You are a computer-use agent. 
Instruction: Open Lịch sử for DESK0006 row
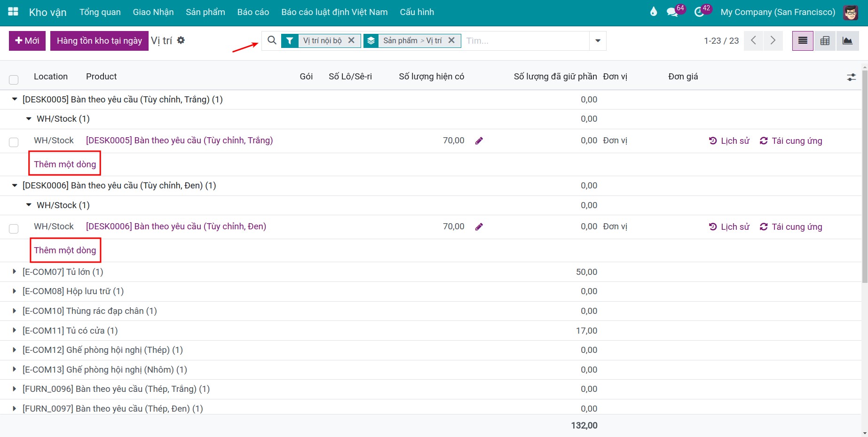pyautogui.click(x=729, y=227)
